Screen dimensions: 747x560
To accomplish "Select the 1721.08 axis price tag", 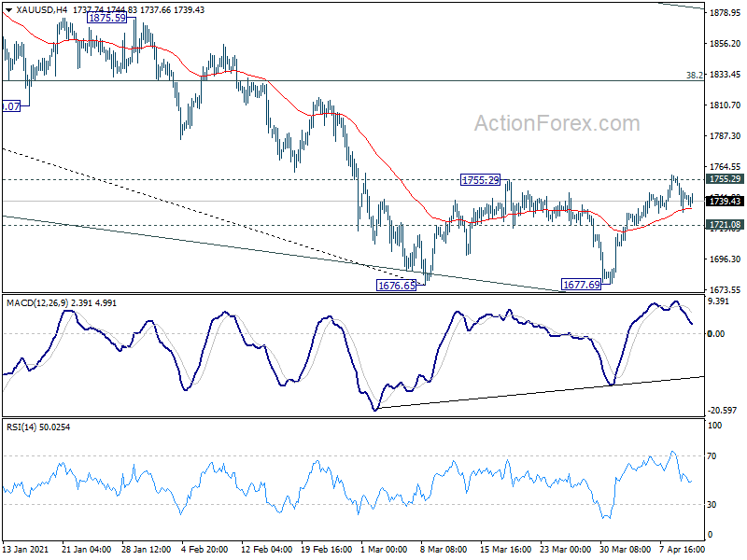I will click(726, 224).
